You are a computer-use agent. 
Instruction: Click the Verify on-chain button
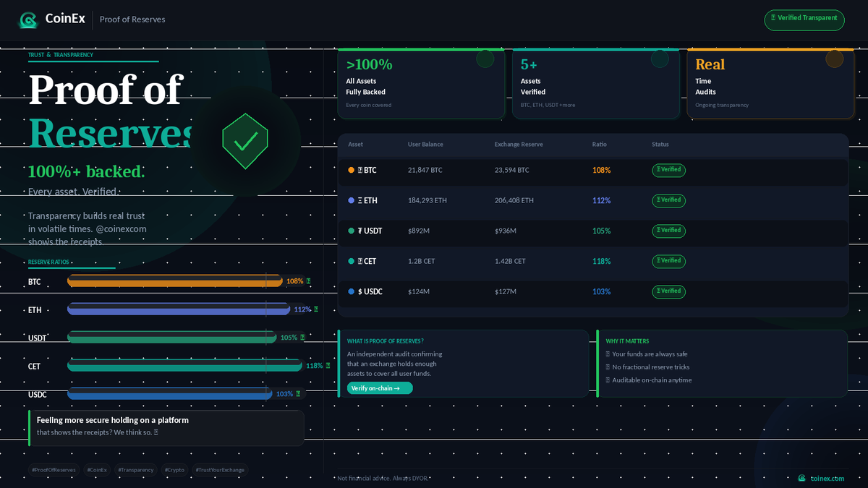pos(380,388)
